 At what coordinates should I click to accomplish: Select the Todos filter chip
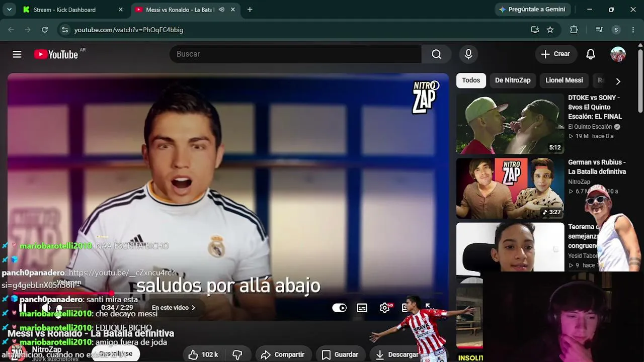tap(471, 80)
